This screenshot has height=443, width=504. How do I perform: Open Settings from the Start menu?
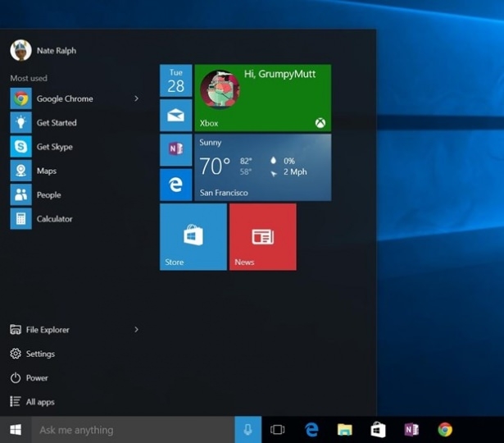[40, 354]
